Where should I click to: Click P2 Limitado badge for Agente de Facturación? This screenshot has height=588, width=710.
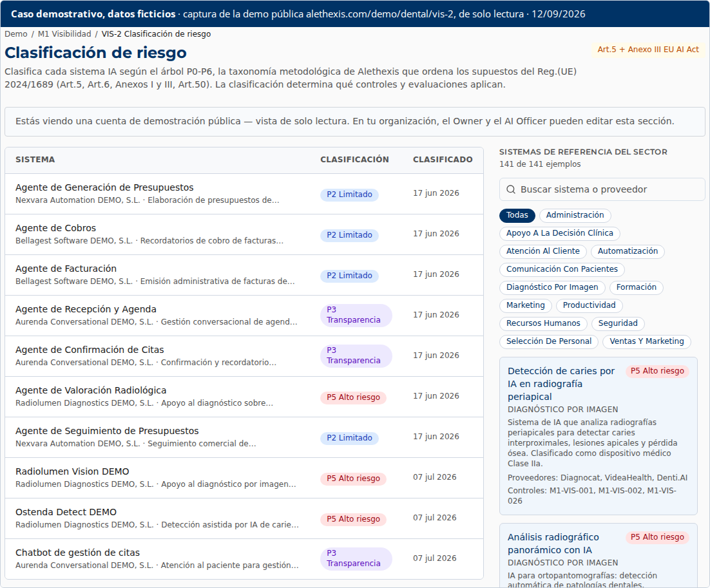[349, 276]
